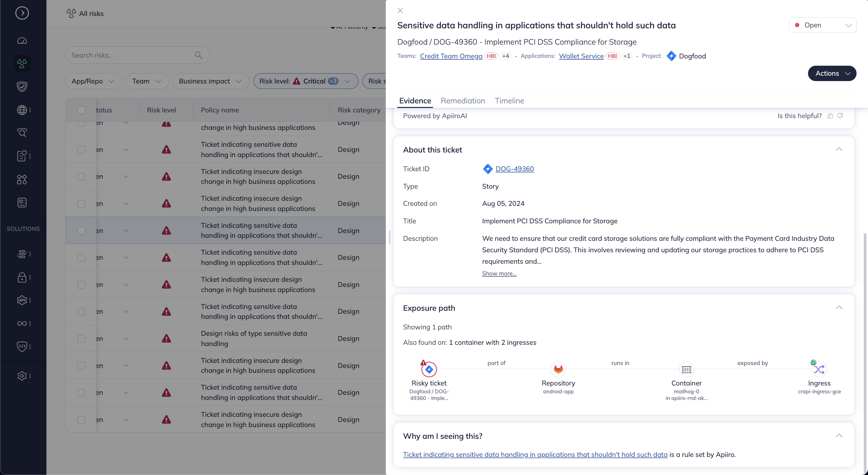Open the DOG-49360 ticket link

[x=514, y=169]
